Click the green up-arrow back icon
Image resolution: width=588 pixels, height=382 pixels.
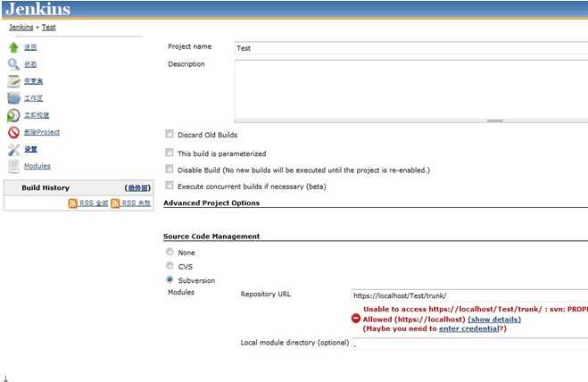14,47
